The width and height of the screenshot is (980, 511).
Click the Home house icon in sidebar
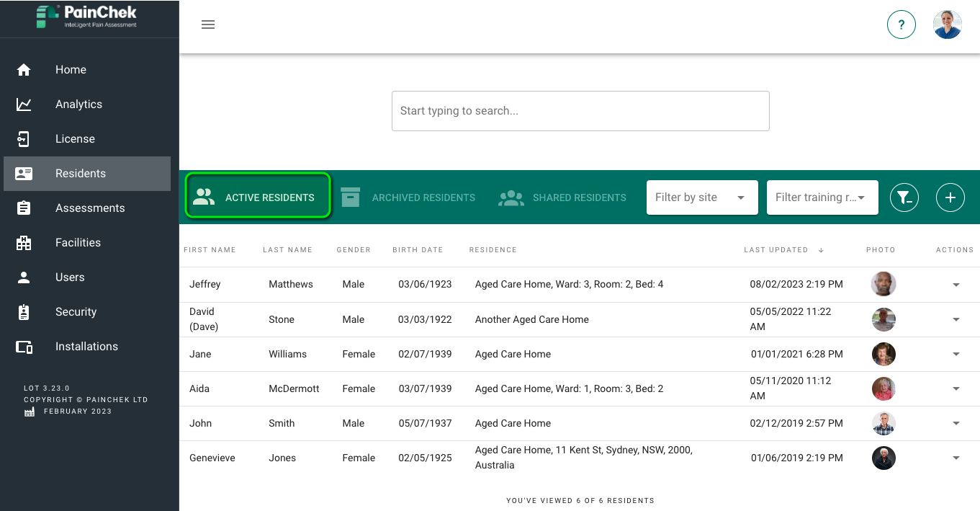[24, 70]
